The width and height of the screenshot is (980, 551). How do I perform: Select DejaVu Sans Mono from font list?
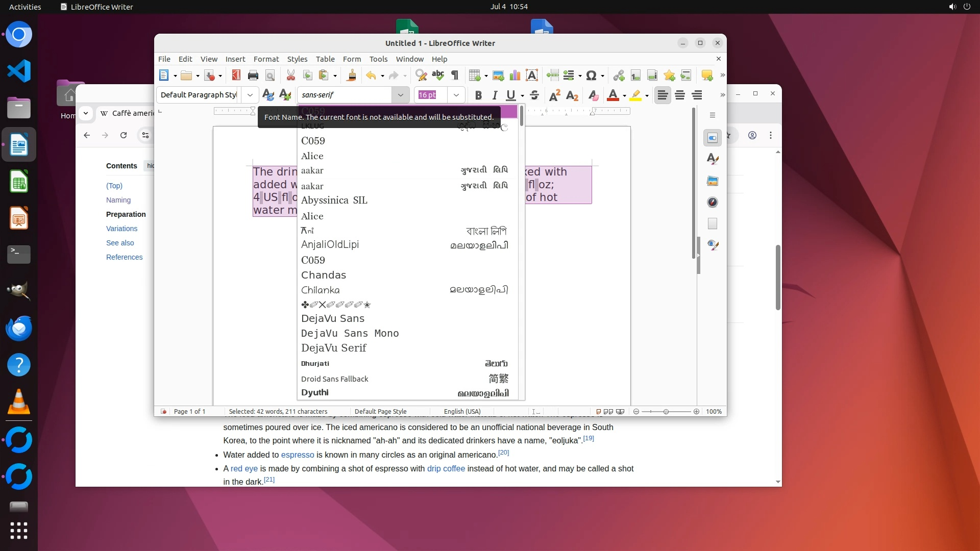[350, 333]
